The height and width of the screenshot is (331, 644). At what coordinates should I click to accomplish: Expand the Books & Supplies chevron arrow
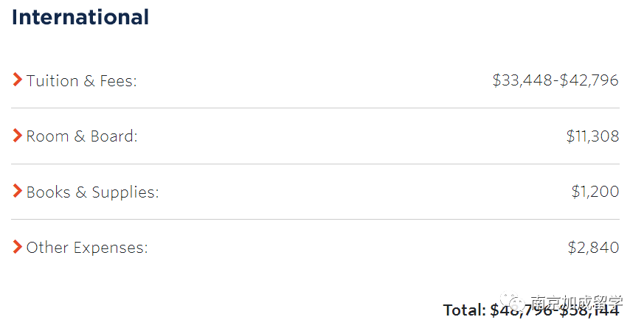pyautogui.click(x=17, y=190)
